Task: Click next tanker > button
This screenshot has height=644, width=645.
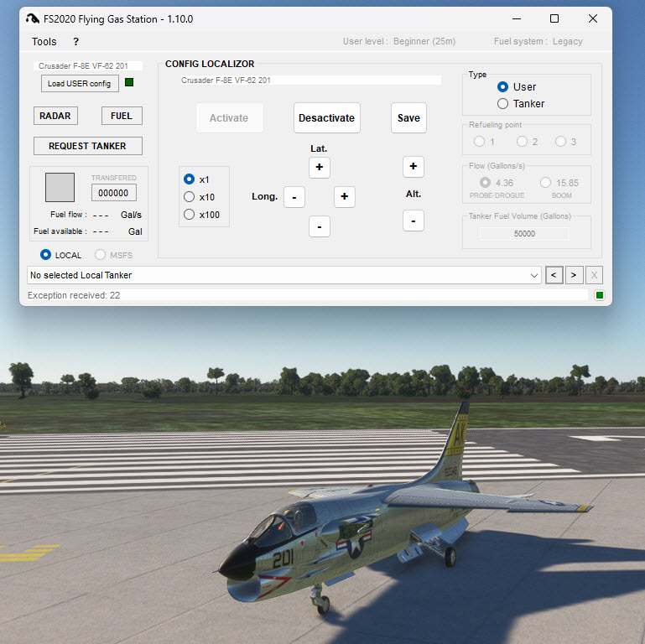Action: point(574,275)
